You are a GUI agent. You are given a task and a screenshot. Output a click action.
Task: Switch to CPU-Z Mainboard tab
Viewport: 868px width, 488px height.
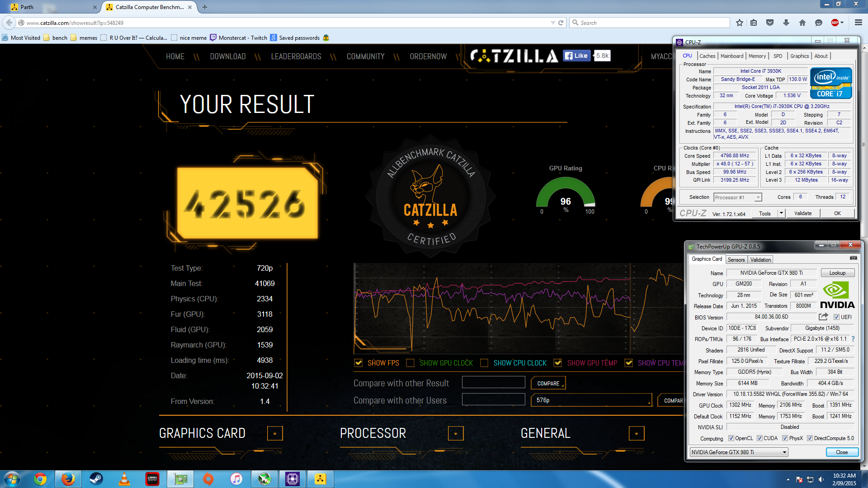[x=732, y=56]
